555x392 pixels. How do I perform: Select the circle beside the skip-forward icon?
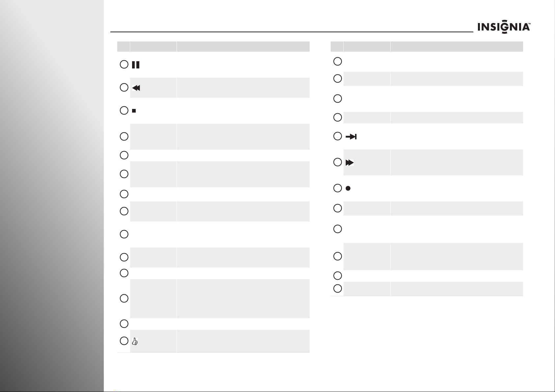pos(337,136)
